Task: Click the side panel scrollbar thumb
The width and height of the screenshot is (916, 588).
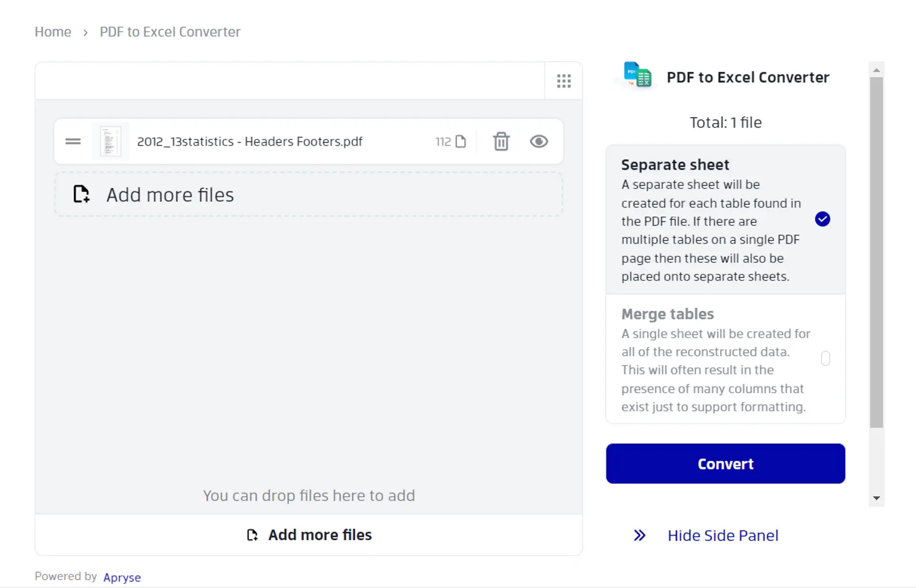Action: 876,252
